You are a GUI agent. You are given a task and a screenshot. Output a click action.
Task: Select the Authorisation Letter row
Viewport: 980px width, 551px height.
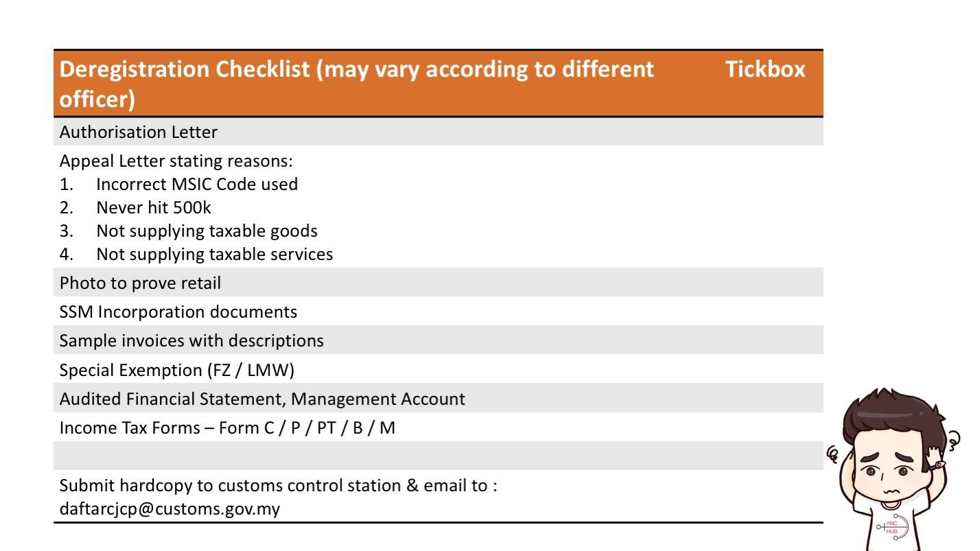coord(439,132)
